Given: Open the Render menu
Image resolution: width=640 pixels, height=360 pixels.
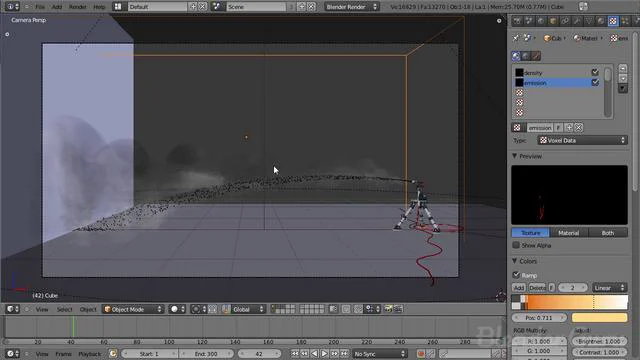Looking at the screenshot, I should click(x=78, y=7).
